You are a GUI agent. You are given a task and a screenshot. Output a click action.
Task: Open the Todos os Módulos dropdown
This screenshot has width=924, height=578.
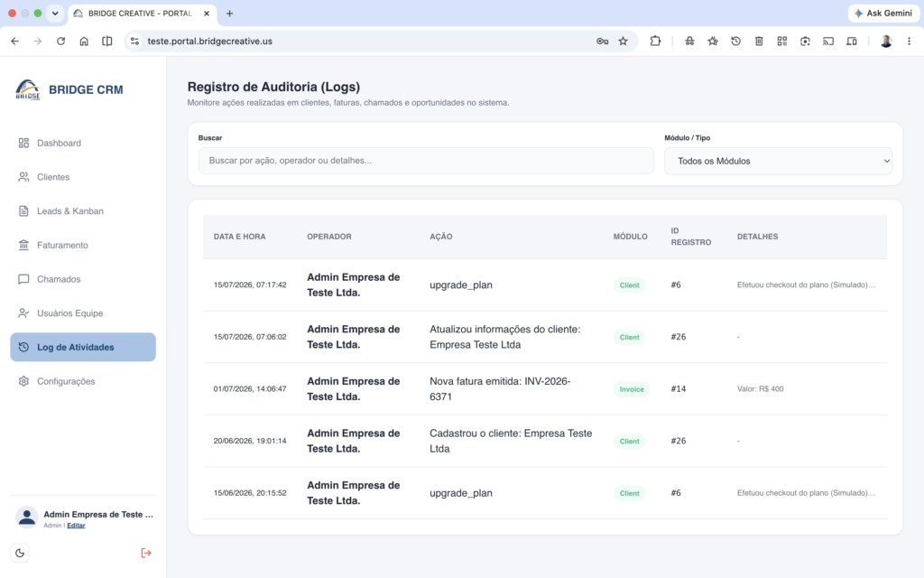click(x=778, y=161)
